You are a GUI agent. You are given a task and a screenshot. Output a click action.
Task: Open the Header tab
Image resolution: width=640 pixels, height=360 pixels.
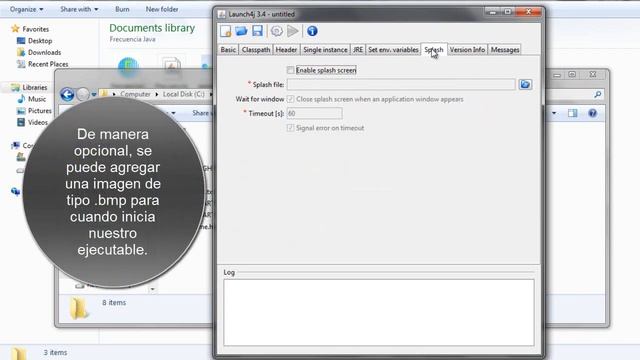[286, 50]
